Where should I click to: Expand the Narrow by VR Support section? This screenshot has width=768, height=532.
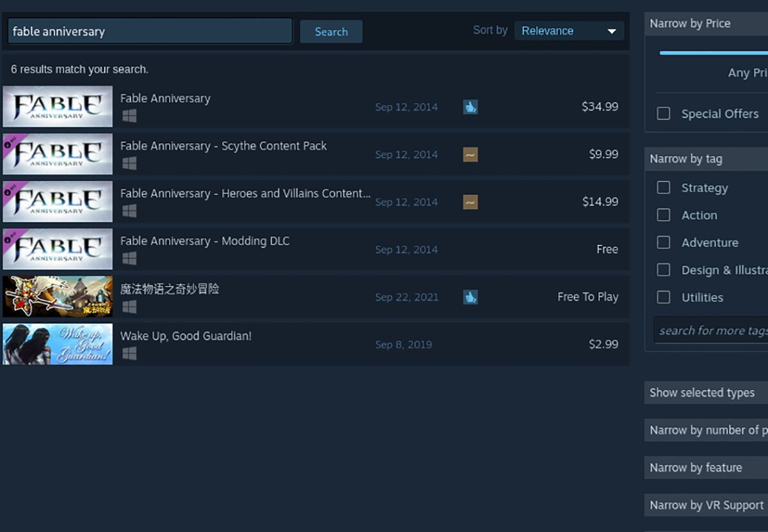coord(706,505)
